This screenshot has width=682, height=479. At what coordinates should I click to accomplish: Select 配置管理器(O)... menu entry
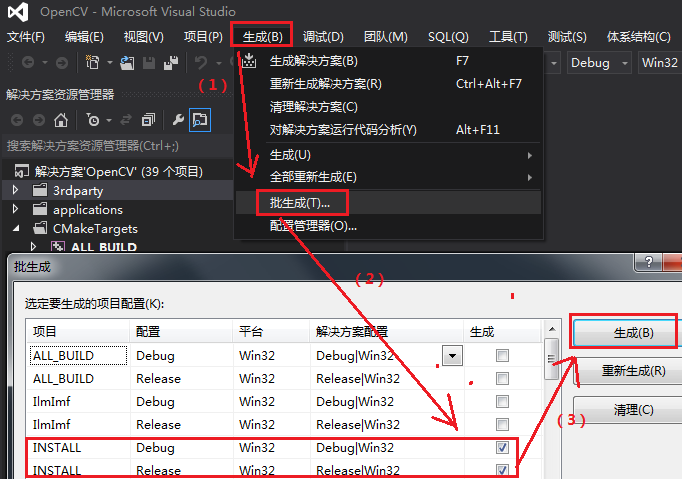click(389, 226)
